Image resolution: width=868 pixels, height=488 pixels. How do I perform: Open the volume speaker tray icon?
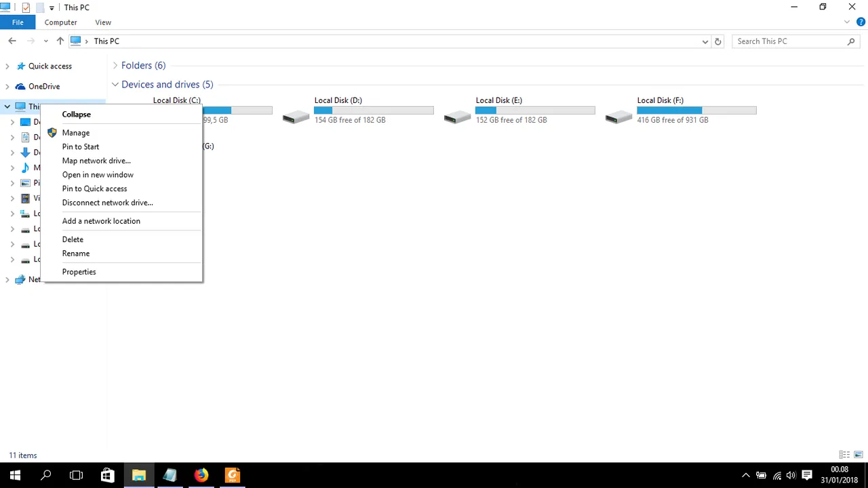[791, 476]
